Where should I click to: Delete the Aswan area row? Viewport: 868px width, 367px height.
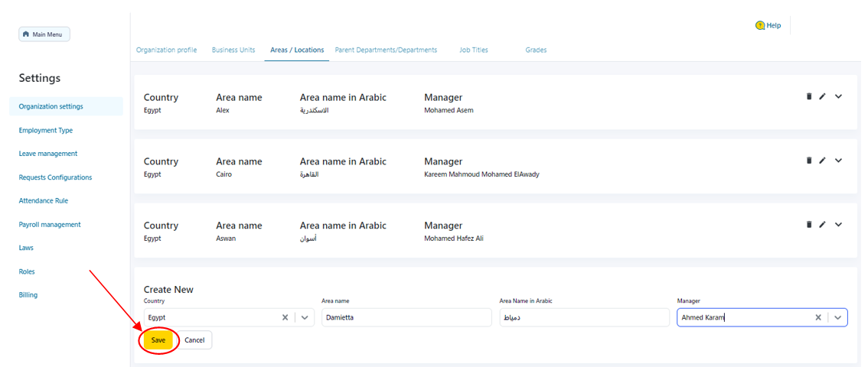pyautogui.click(x=809, y=224)
